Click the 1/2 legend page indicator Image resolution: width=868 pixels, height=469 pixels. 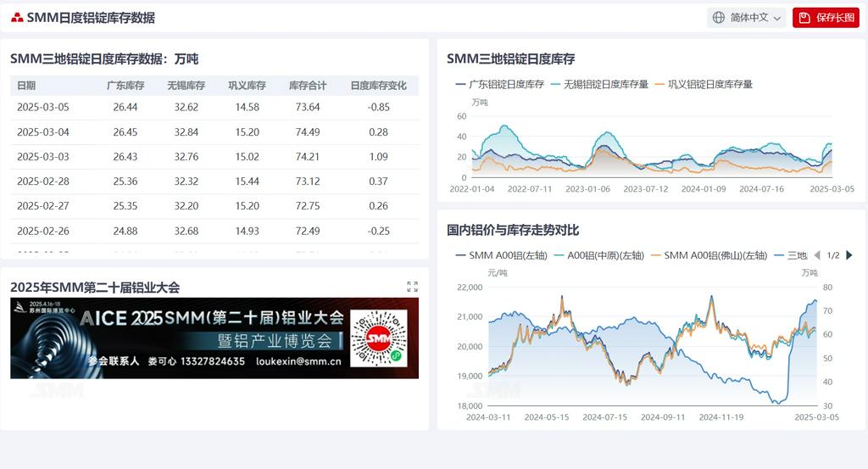[x=833, y=255]
